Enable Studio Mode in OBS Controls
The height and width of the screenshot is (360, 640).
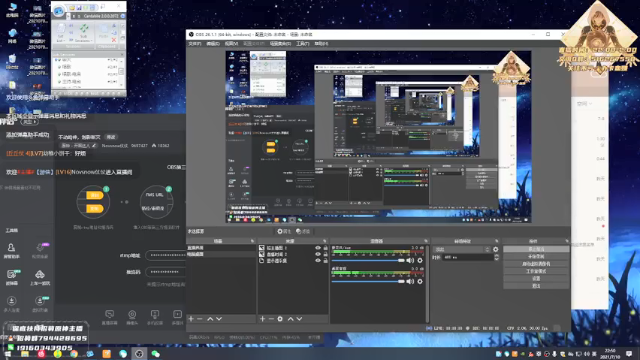536,271
